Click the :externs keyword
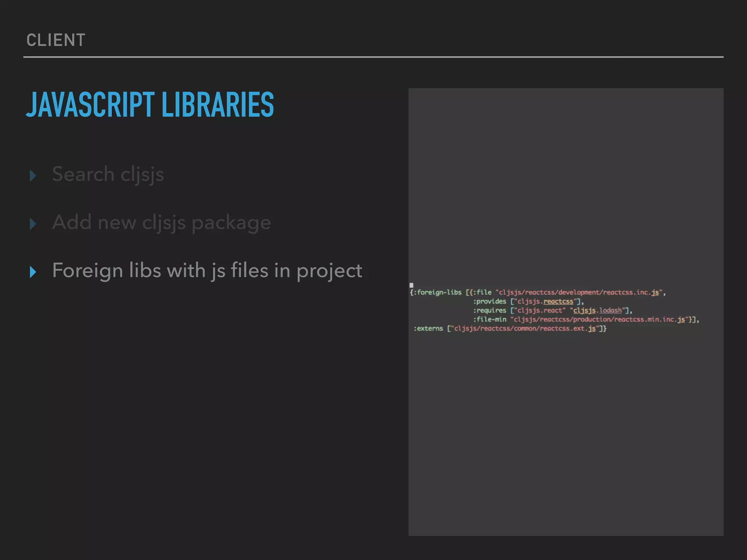 click(x=428, y=328)
